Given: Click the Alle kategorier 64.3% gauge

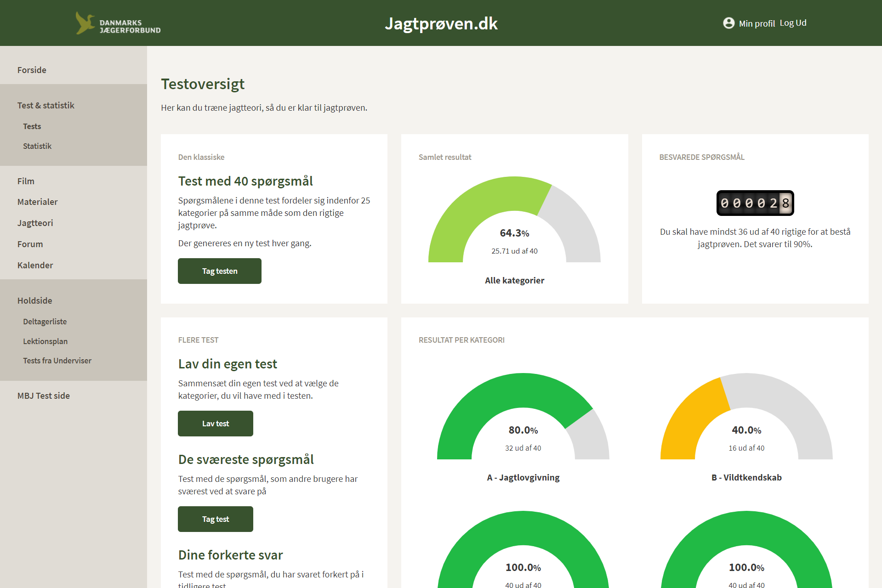Looking at the screenshot, I should point(514,220).
